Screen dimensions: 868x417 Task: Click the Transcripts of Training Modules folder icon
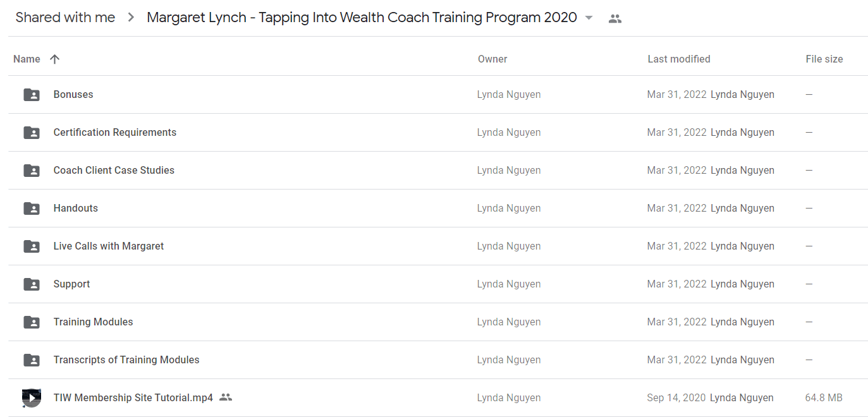[x=32, y=360]
